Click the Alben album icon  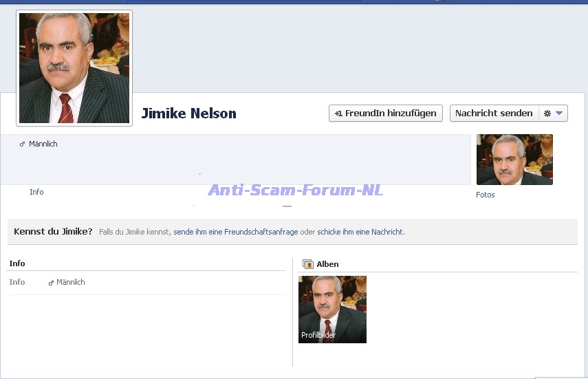tap(308, 264)
